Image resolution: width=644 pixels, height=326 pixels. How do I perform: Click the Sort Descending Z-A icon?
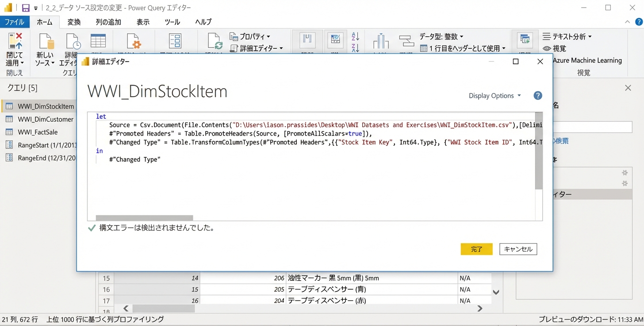tap(356, 47)
